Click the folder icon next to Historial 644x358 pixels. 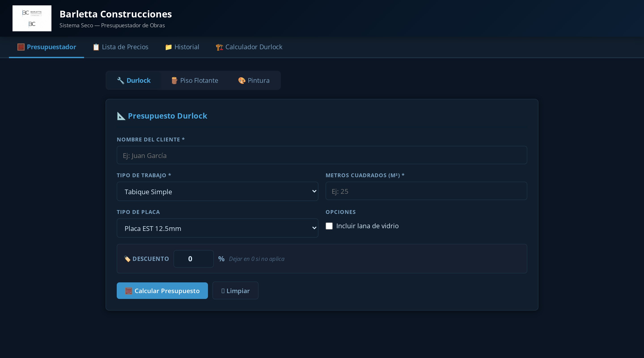point(169,47)
